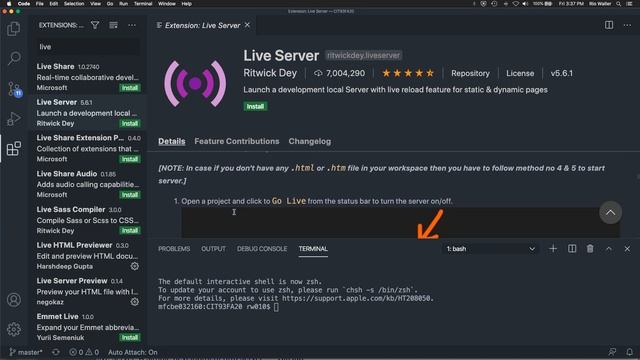Kill terminal with trash icon

590,249
